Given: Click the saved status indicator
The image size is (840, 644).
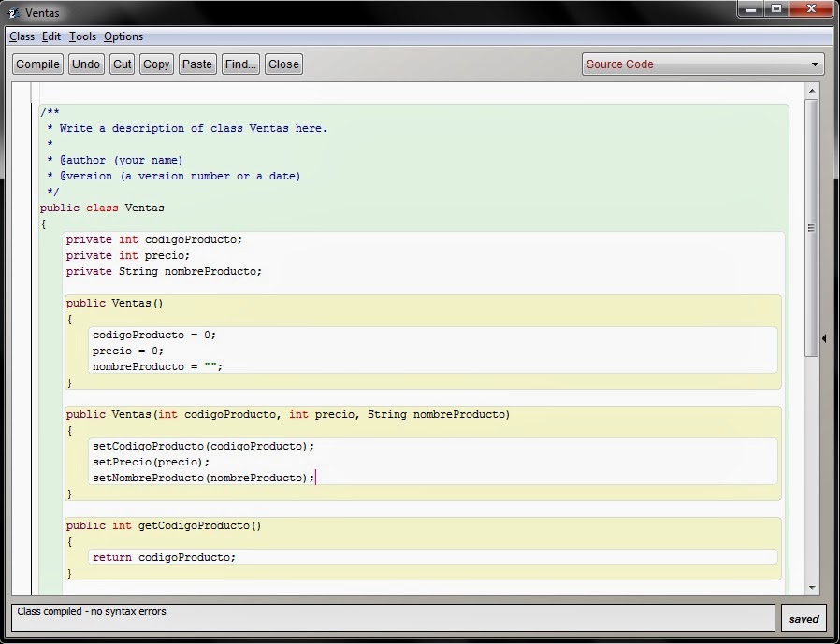Looking at the screenshot, I should 804,619.
